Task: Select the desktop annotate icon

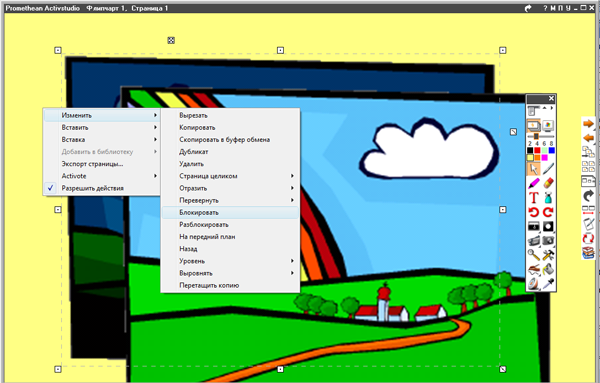Action: 548,126
